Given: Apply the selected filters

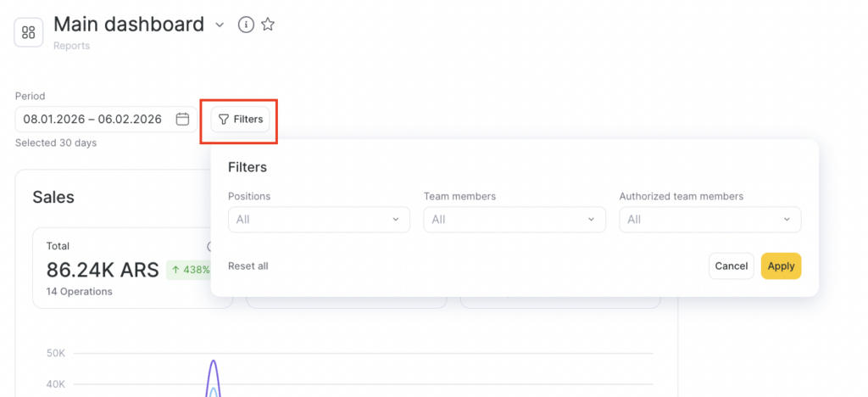Looking at the screenshot, I should point(781,266).
